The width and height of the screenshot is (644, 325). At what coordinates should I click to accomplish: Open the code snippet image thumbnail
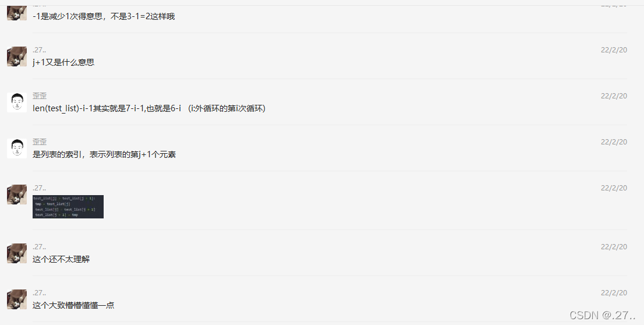tap(68, 207)
